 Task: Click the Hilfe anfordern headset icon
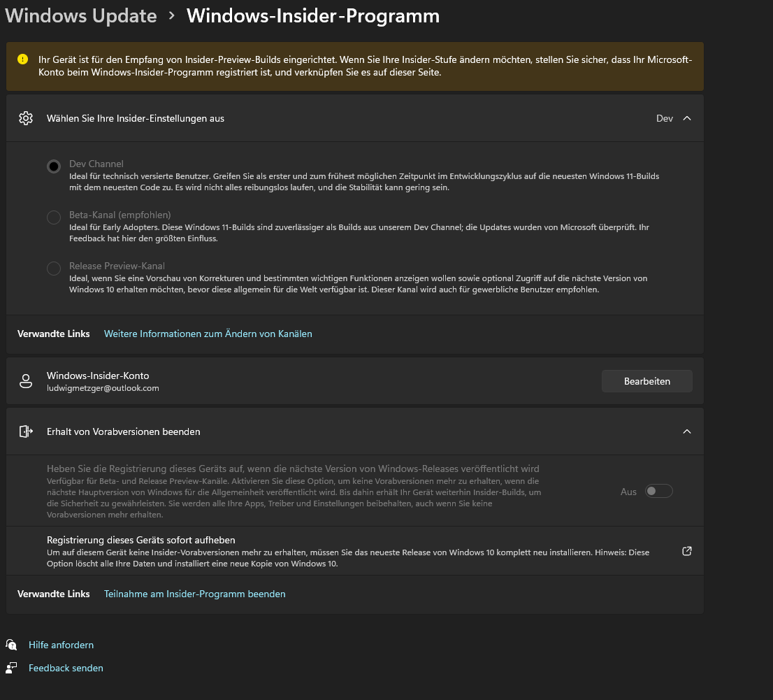click(x=11, y=645)
